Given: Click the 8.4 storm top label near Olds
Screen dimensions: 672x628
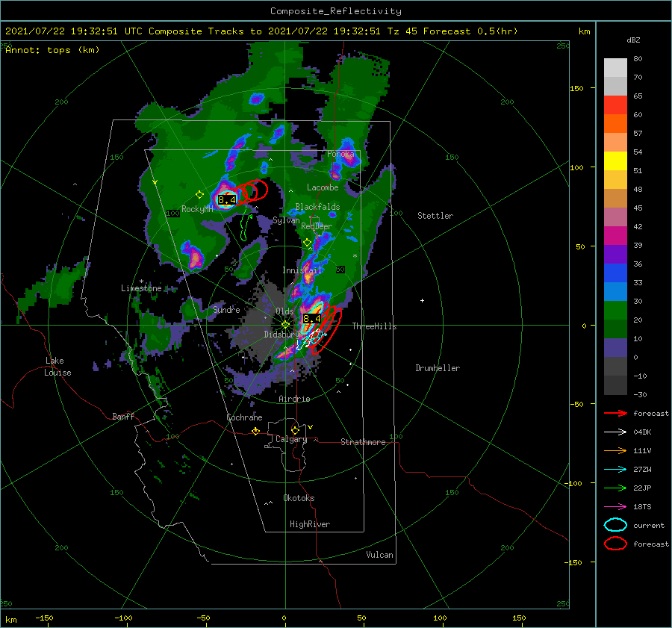Looking at the screenshot, I should pos(311,319).
